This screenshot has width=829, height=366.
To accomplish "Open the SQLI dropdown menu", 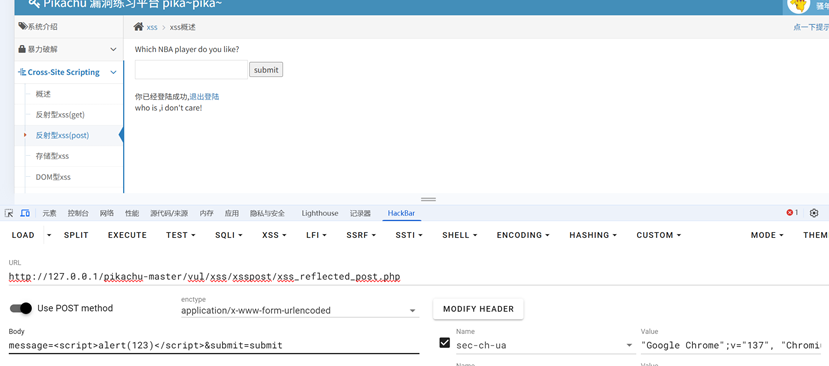I will click(229, 235).
